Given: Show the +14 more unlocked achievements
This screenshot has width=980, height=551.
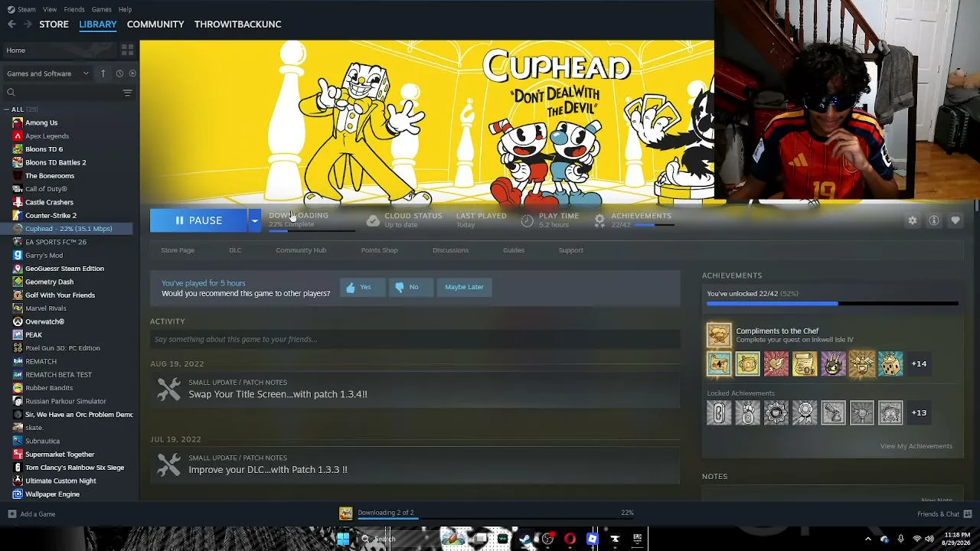Looking at the screenshot, I should (x=919, y=364).
